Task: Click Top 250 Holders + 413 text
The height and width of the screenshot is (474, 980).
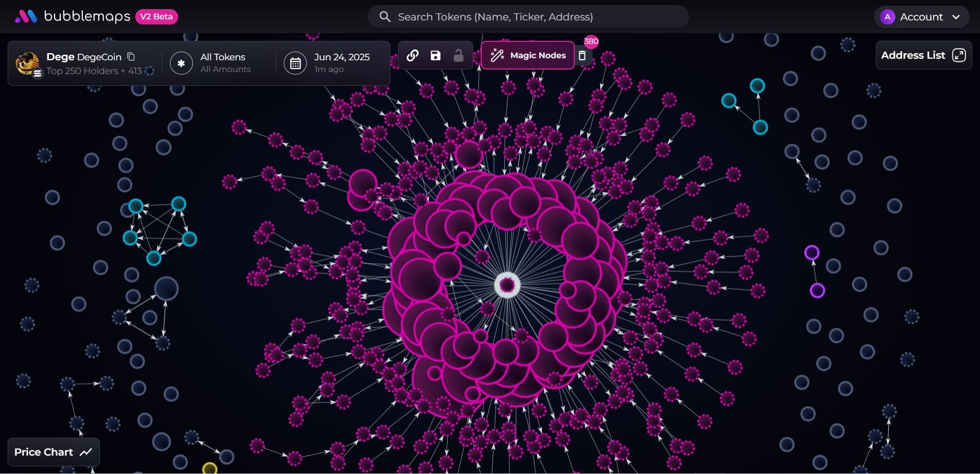Action: tap(94, 70)
